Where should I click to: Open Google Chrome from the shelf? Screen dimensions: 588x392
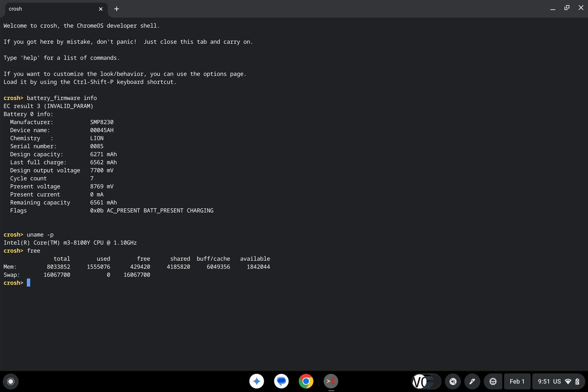(x=306, y=381)
